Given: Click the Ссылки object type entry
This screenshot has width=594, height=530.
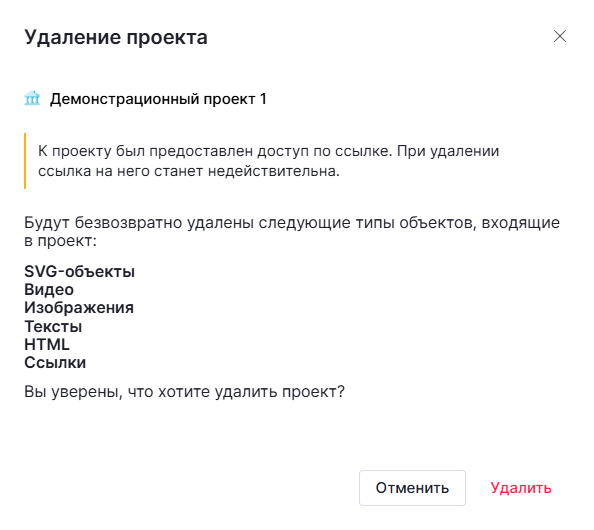Looking at the screenshot, I should 55,363.
